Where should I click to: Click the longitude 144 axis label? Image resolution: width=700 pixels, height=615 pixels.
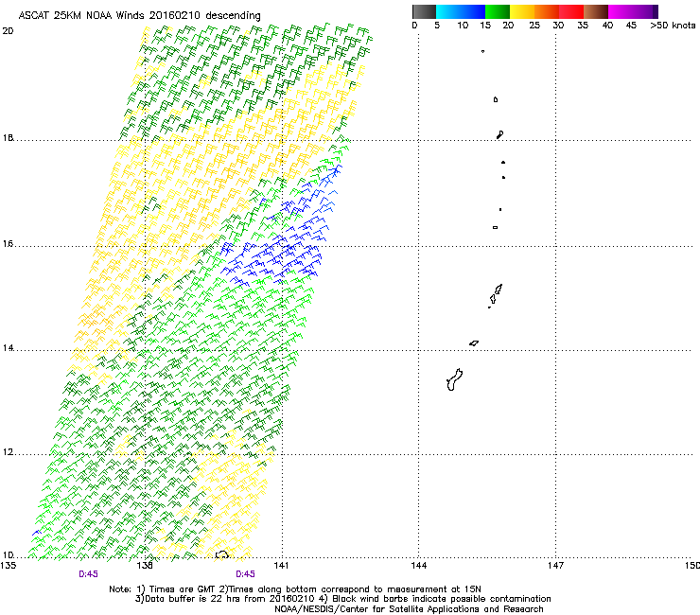point(419,566)
